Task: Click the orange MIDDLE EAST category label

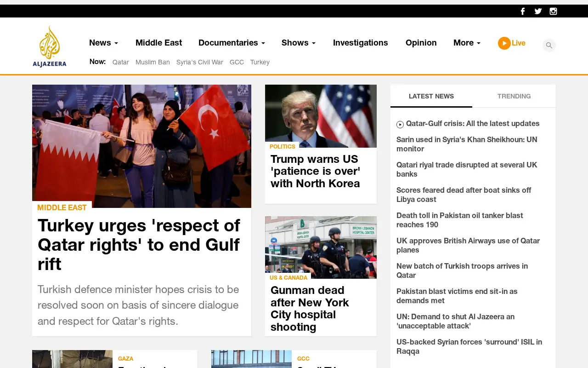Action: point(62,207)
